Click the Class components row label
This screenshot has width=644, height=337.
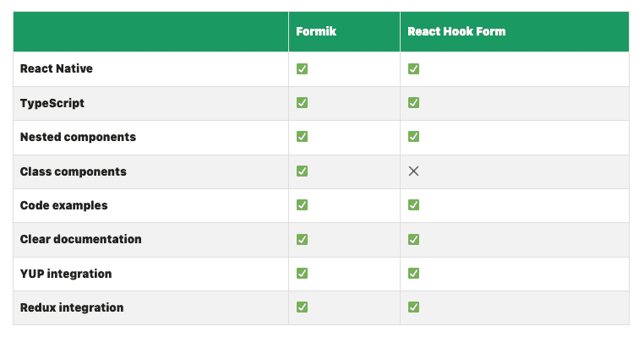74,171
